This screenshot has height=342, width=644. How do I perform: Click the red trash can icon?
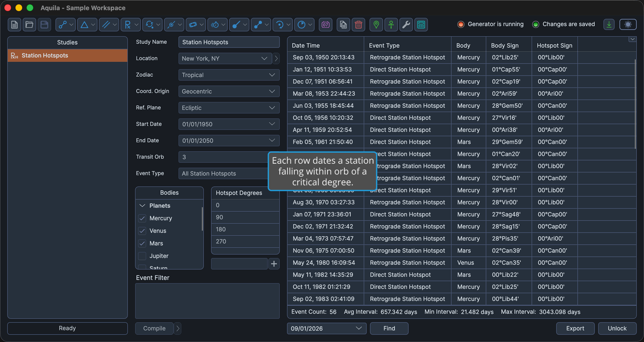click(358, 25)
